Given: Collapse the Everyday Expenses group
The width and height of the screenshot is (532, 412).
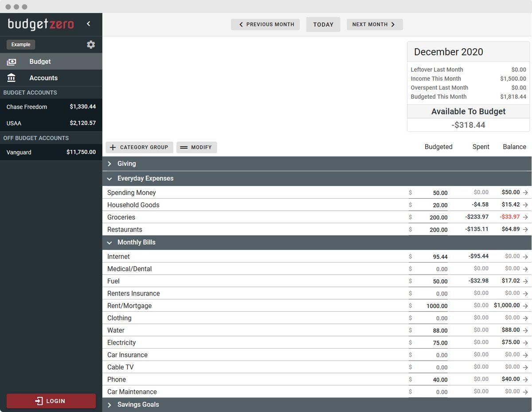Looking at the screenshot, I should (x=110, y=178).
